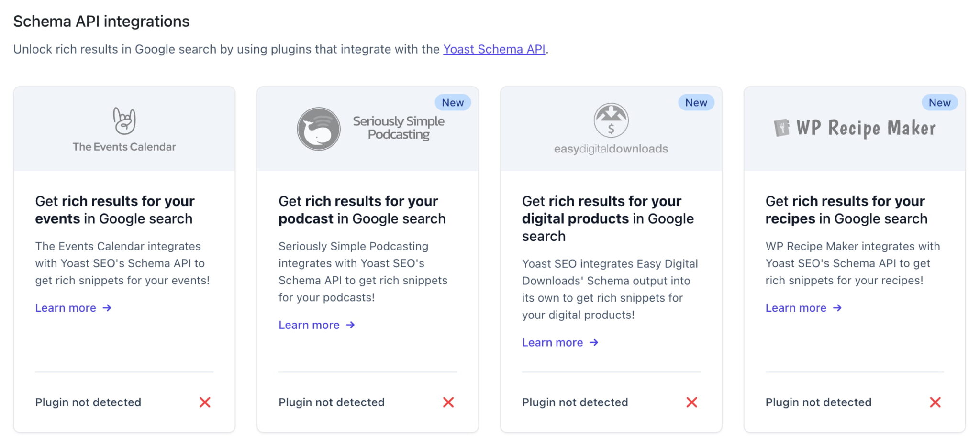The height and width of the screenshot is (446, 980).
Task: Click the arrow next to podcast Learn more
Action: coord(350,325)
